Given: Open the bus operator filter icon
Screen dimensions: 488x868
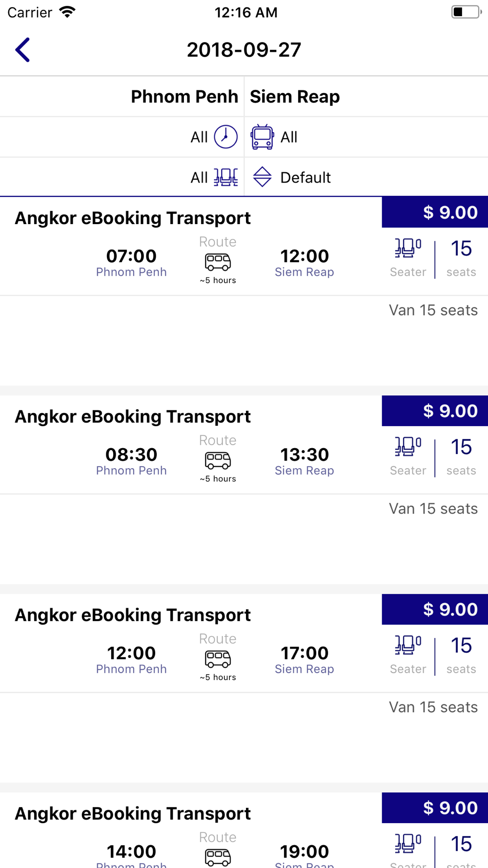Looking at the screenshot, I should tap(262, 137).
